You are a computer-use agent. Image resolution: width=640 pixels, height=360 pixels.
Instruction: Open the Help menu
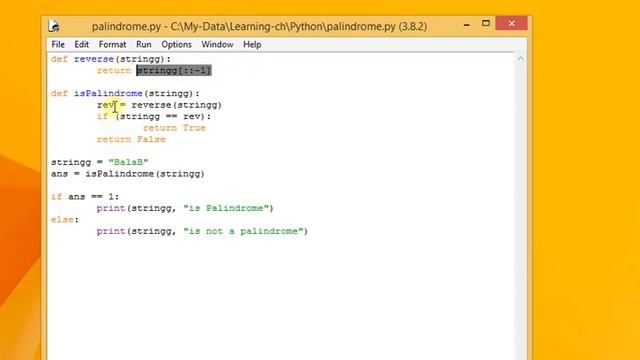pos(252,44)
